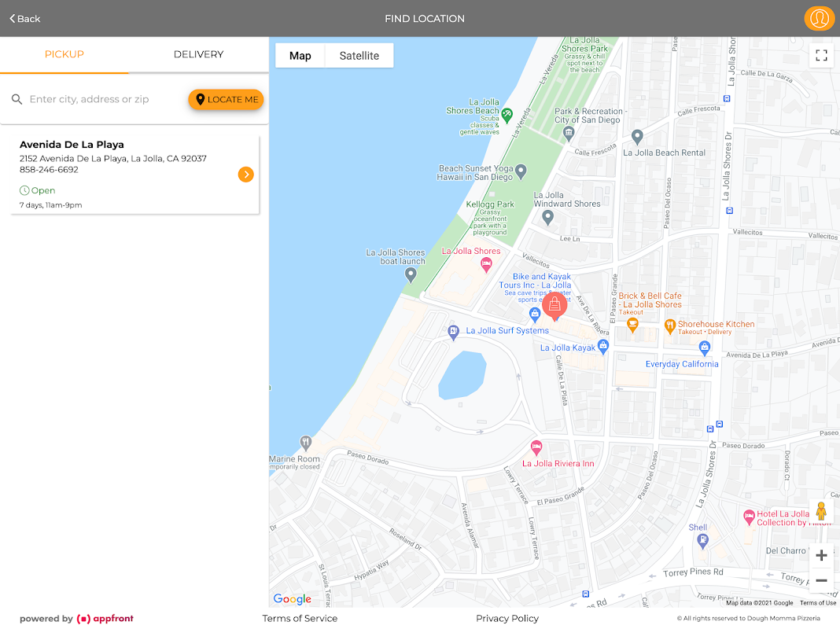This screenshot has height=629, width=840.
Task: Zoom out on the map
Action: click(x=821, y=580)
